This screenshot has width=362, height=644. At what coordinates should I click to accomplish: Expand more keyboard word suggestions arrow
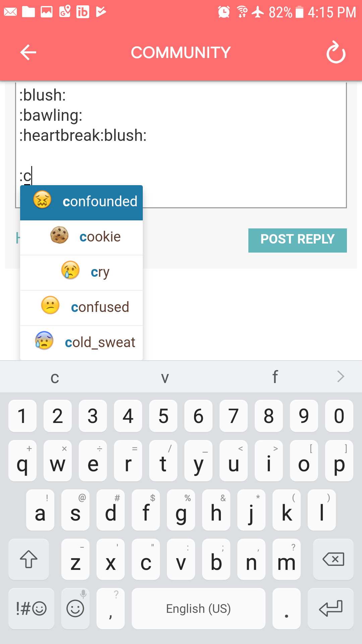coord(341,377)
